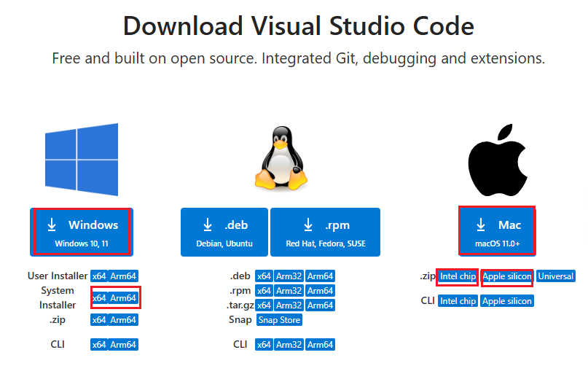Viewport: 588px width, 382px height.
Task: Click the download arrow on Mac button
Action: click(481, 225)
